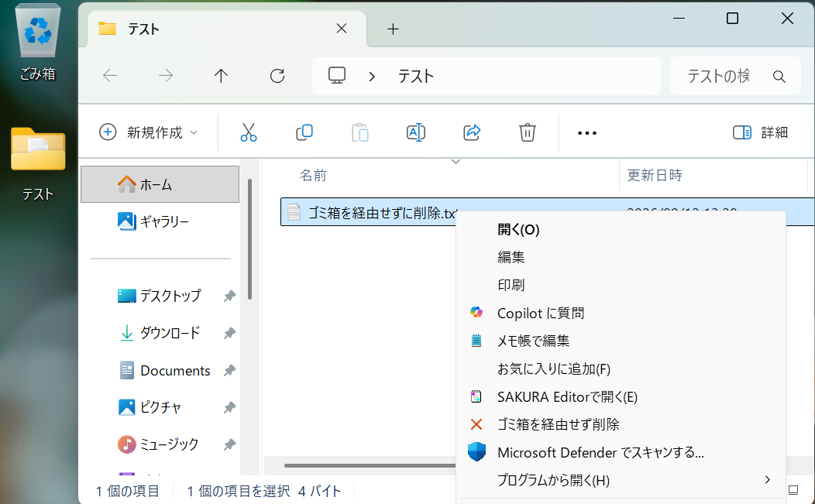Click テスト in the address breadcrumb
This screenshot has width=815, height=504.
(416, 77)
